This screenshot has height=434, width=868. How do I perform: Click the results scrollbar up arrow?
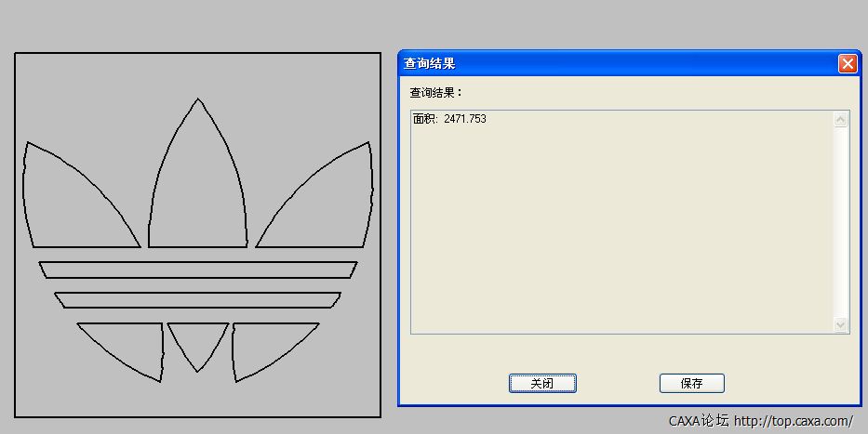pyautogui.click(x=840, y=119)
